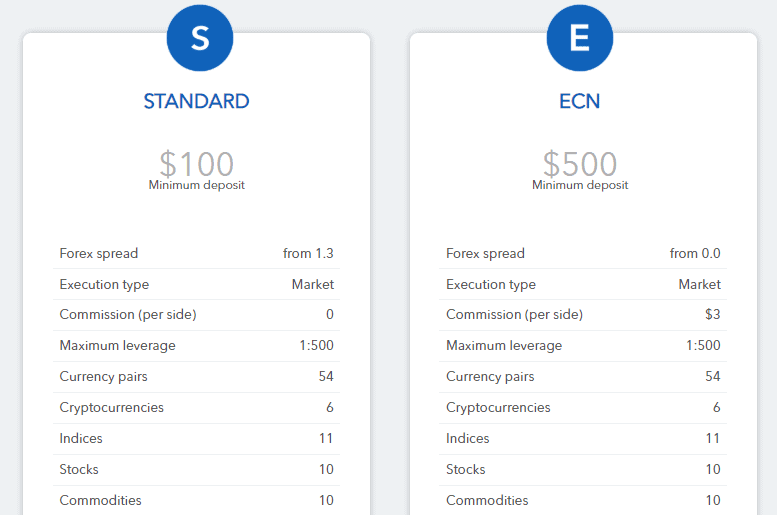Screen dimensions: 777x515
Task: Click the $500 minimum deposit amount
Action: tap(580, 164)
